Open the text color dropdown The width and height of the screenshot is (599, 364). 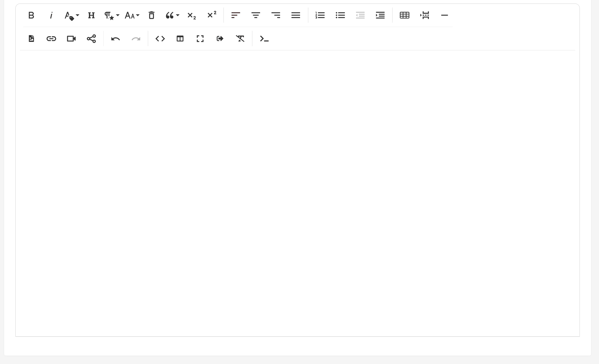[72, 15]
